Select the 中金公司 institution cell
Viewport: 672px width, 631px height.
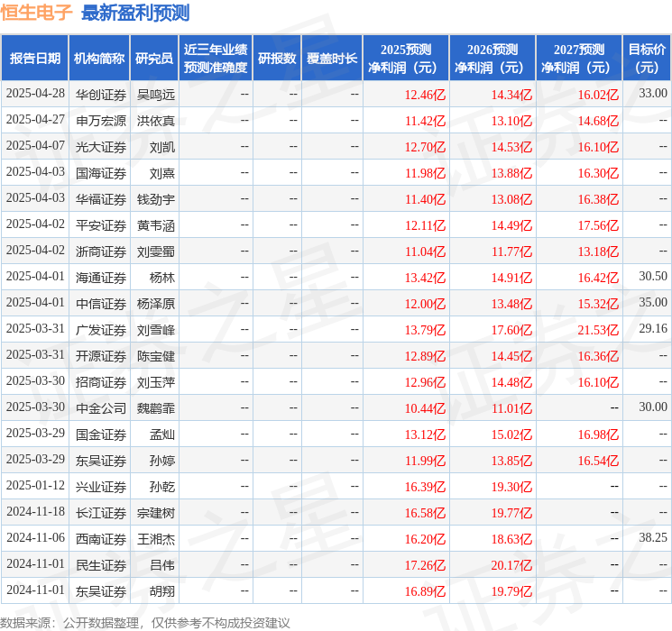[101, 408]
